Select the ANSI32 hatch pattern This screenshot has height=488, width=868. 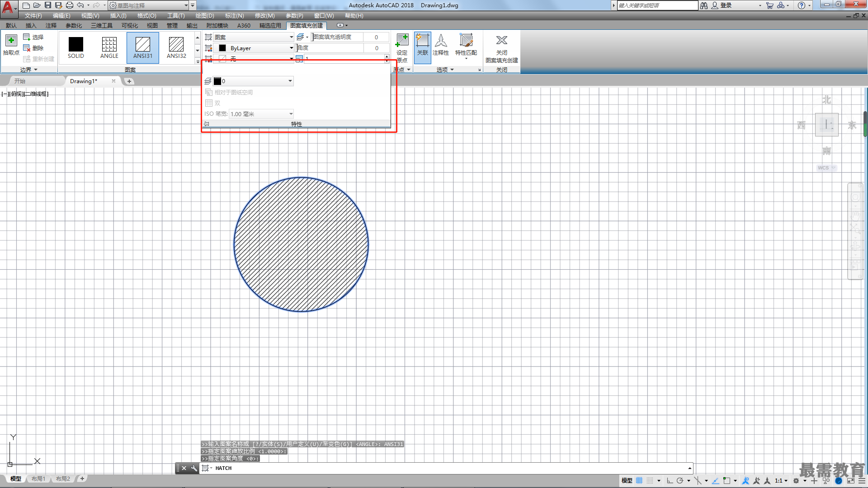point(176,47)
